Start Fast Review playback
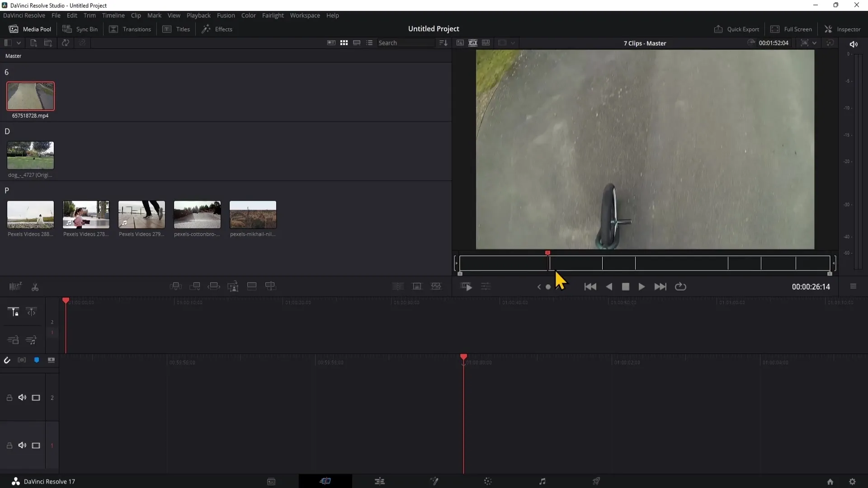 point(467,287)
